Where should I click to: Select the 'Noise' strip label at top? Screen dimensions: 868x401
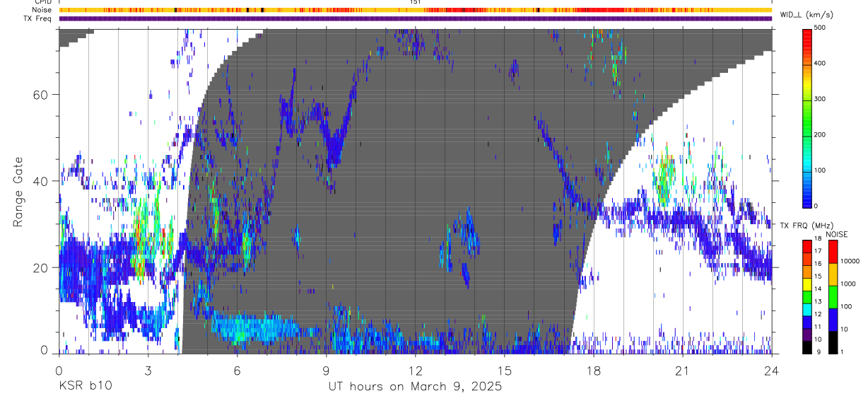pos(42,10)
